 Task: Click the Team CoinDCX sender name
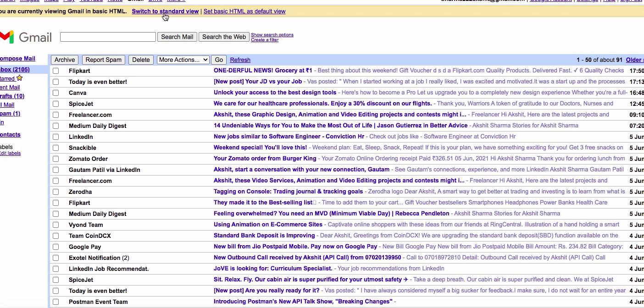pos(90,236)
